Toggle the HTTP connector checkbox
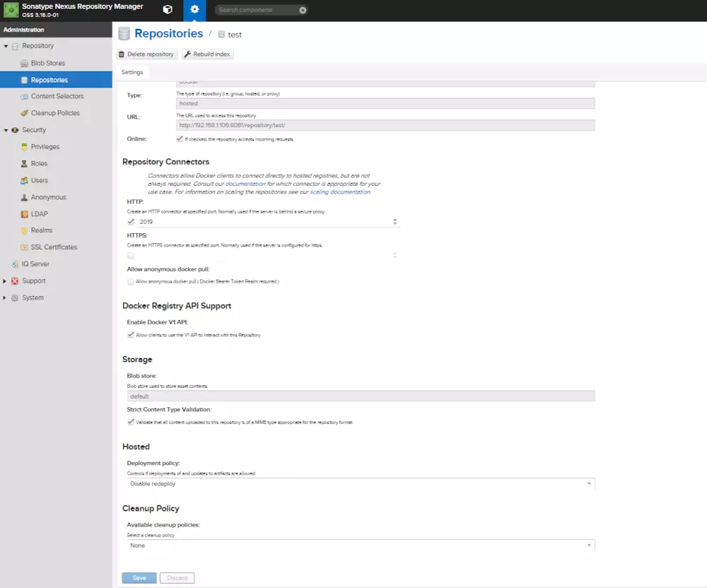This screenshot has width=707, height=588. pos(131,222)
